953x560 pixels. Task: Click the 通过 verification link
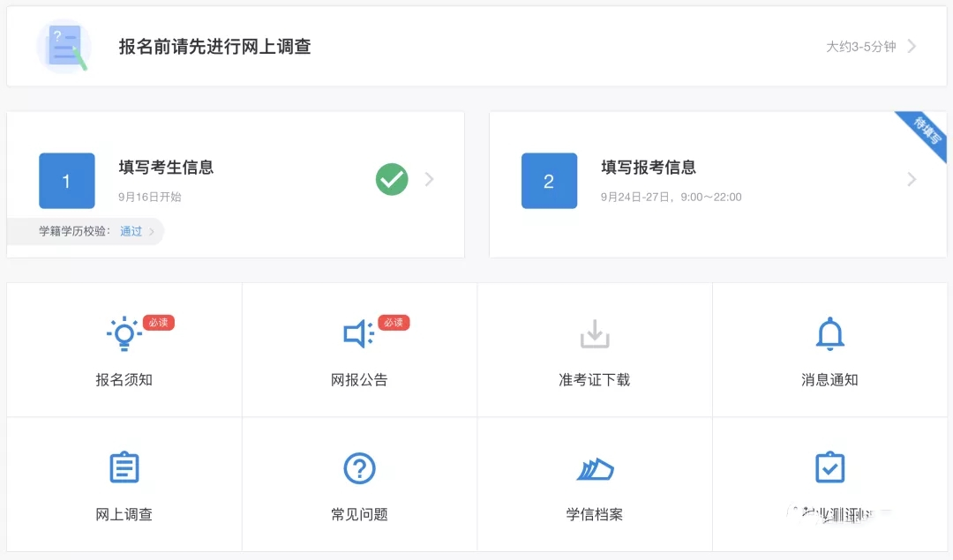click(131, 231)
